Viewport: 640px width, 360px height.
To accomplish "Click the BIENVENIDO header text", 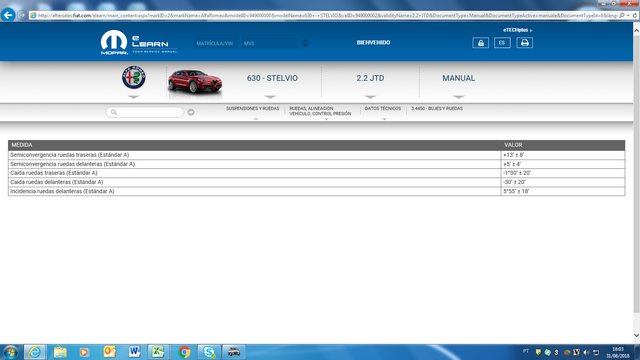I will point(373,42).
